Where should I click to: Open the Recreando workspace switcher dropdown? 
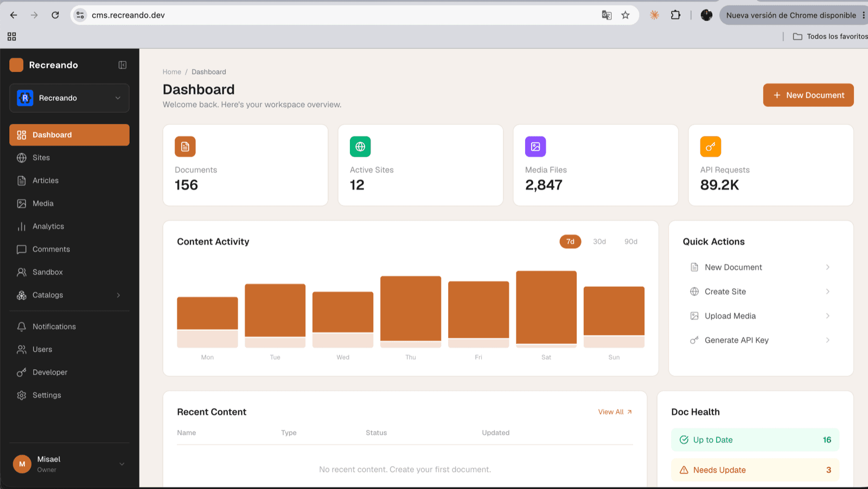pyautogui.click(x=69, y=98)
